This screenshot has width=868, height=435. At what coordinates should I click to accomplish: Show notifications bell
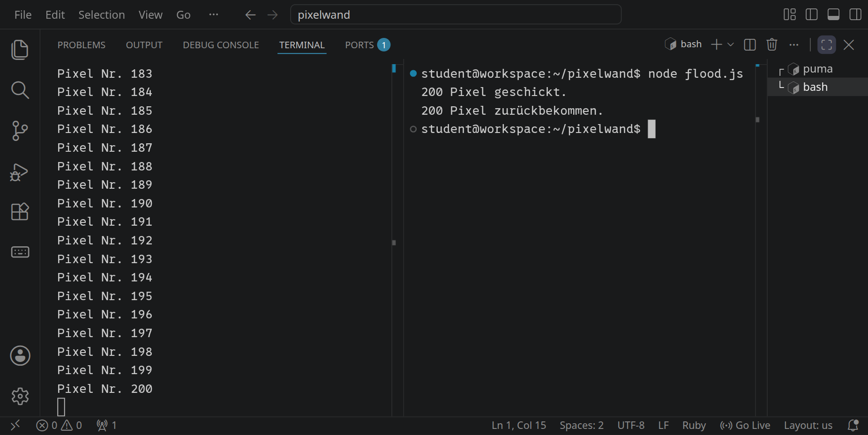coord(853,425)
